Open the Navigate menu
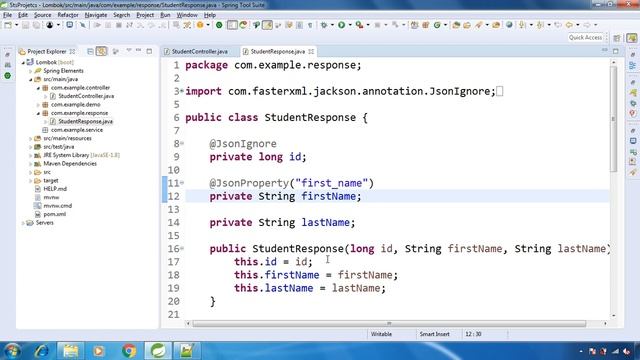The width and height of the screenshot is (640, 360). pyautogui.click(x=96, y=15)
